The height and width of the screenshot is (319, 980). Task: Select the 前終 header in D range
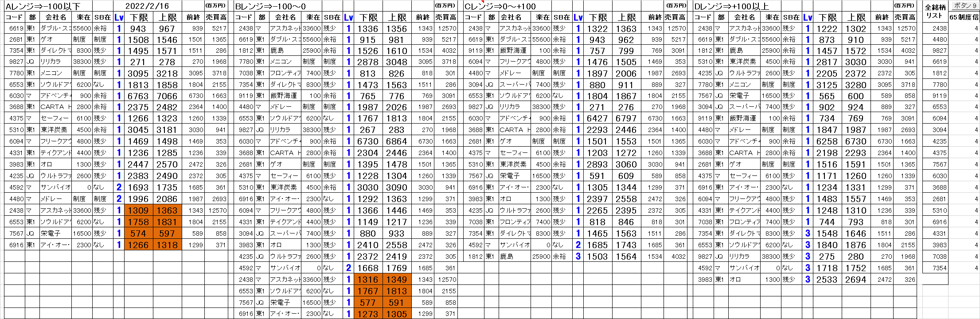coord(882,17)
